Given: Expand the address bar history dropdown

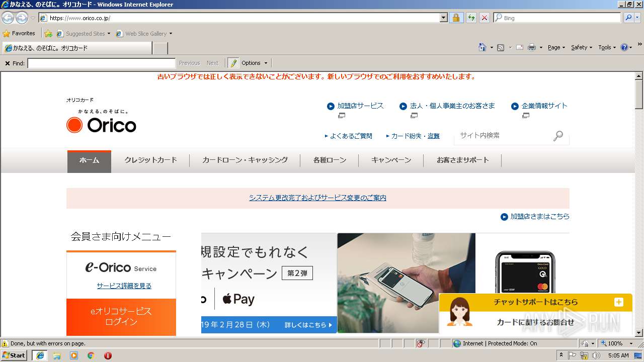Looking at the screenshot, I should (x=443, y=18).
